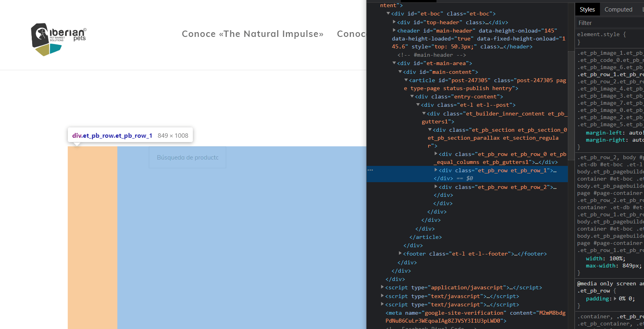The height and width of the screenshot is (329, 644).
Task: Expand the div id="top-header" node
Action: [x=394, y=22]
